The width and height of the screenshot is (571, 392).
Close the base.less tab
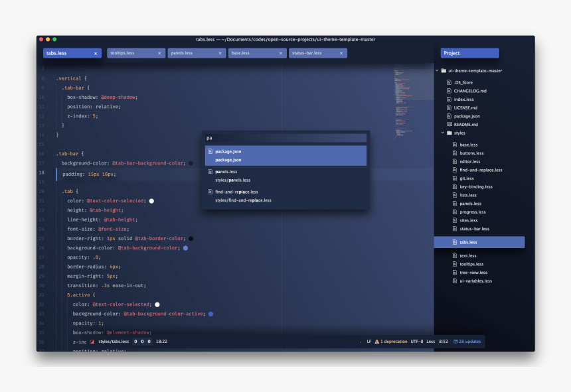click(280, 54)
